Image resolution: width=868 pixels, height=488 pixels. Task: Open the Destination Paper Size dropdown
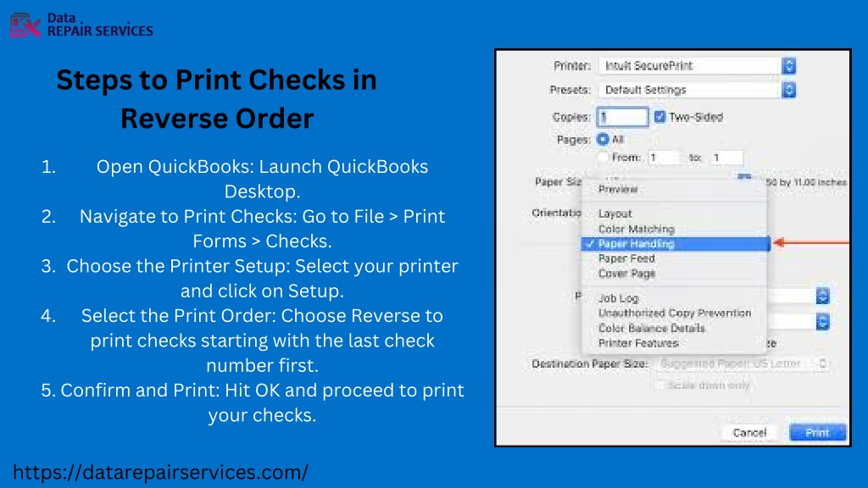(743, 363)
